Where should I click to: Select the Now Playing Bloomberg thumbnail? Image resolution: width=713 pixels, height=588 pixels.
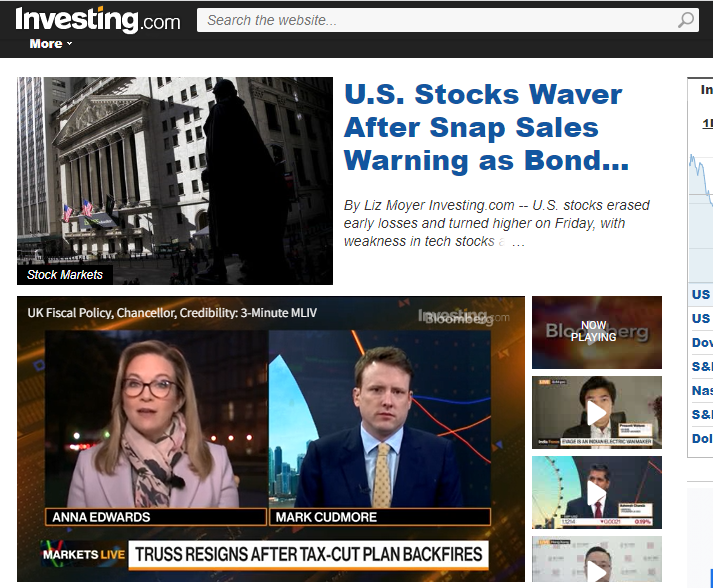coord(597,332)
